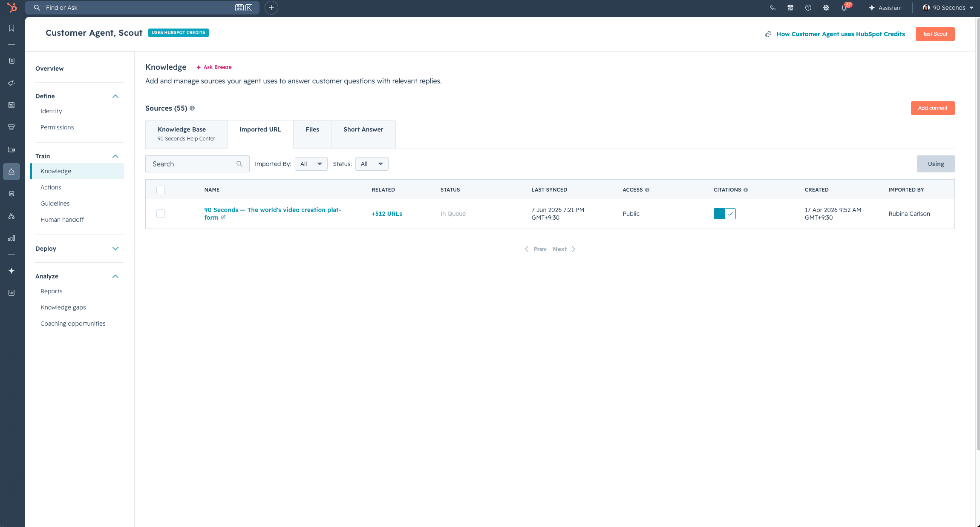
Task: Click the magnifier icon in Search box
Action: coord(239,164)
